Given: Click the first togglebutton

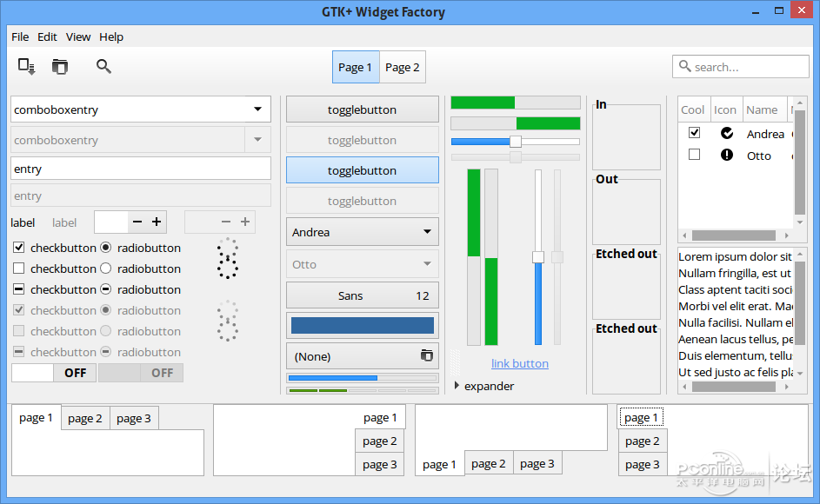Looking at the screenshot, I should pos(363,109).
